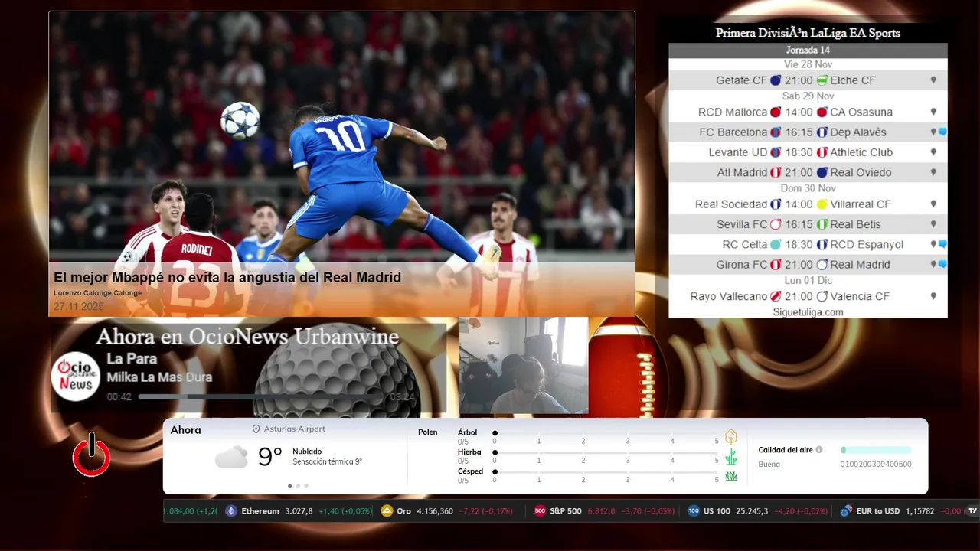Click the Oro gold icon in ticker
The height and width of the screenshot is (551, 980).
(x=387, y=511)
